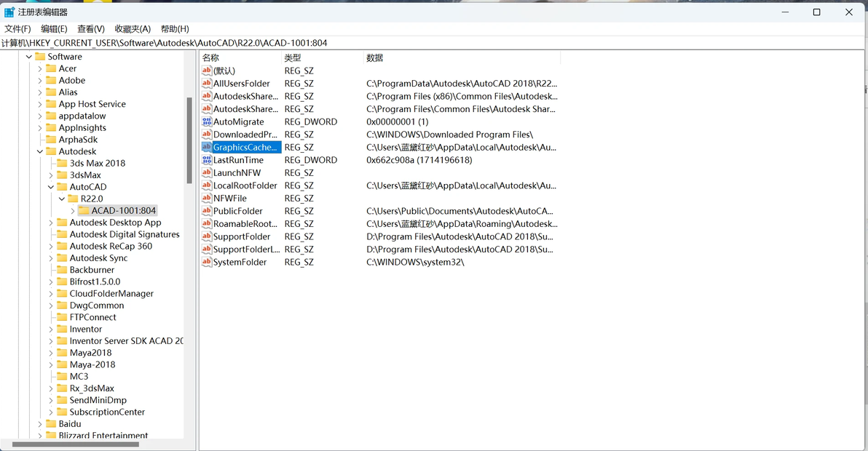The image size is (868, 451).
Task: Click the folder icon of Software key
Action: pyautogui.click(x=40, y=57)
